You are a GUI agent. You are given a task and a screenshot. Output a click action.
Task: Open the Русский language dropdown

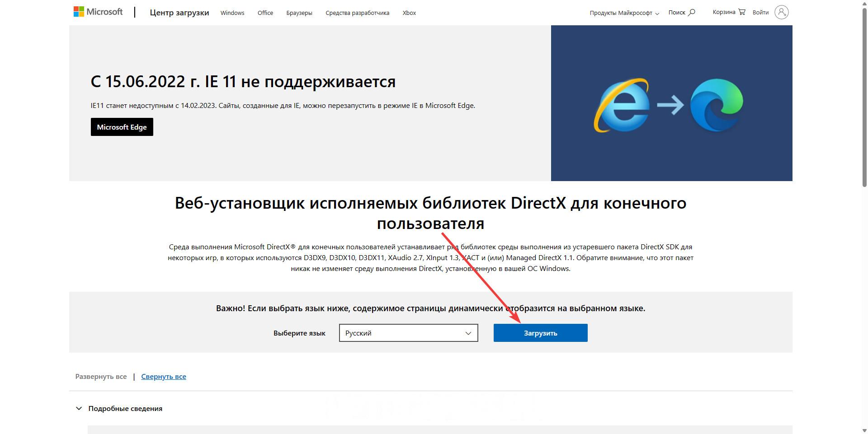pyautogui.click(x=409, y=333)
